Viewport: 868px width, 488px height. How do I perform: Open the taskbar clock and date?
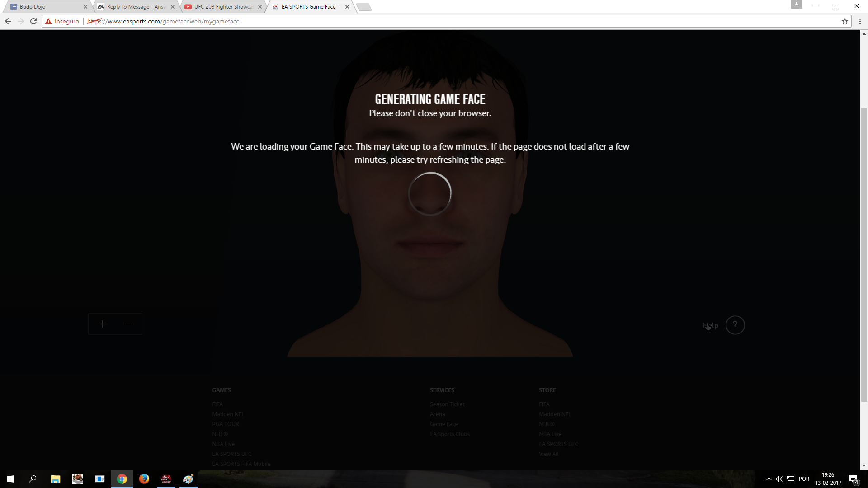(x=828, y=479)
